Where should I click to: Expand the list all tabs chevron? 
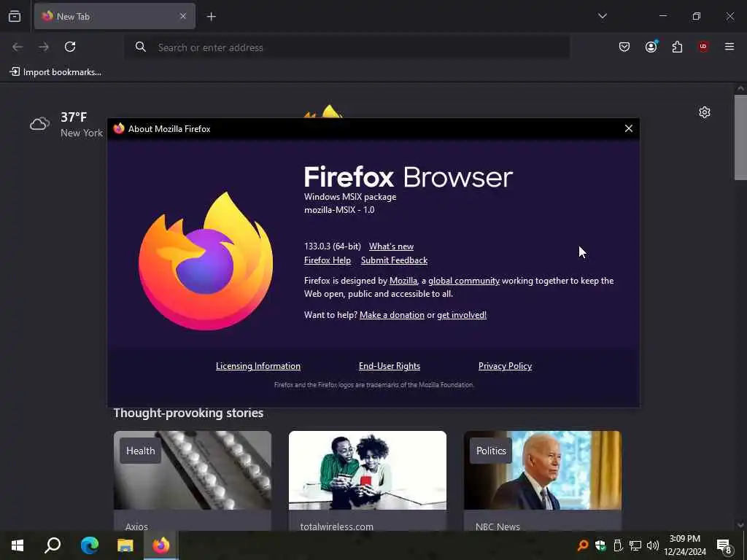click(602, 16)
